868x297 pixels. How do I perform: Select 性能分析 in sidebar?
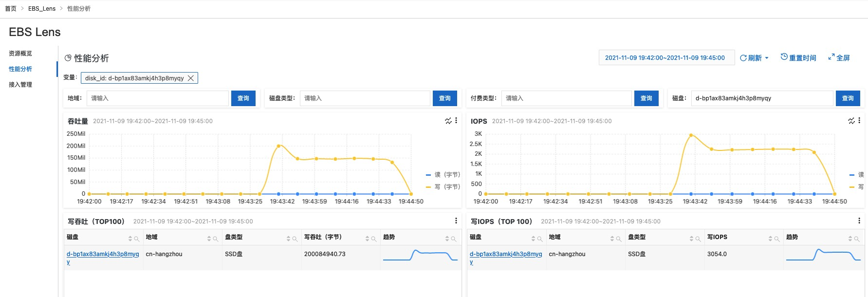click(20, 69)
